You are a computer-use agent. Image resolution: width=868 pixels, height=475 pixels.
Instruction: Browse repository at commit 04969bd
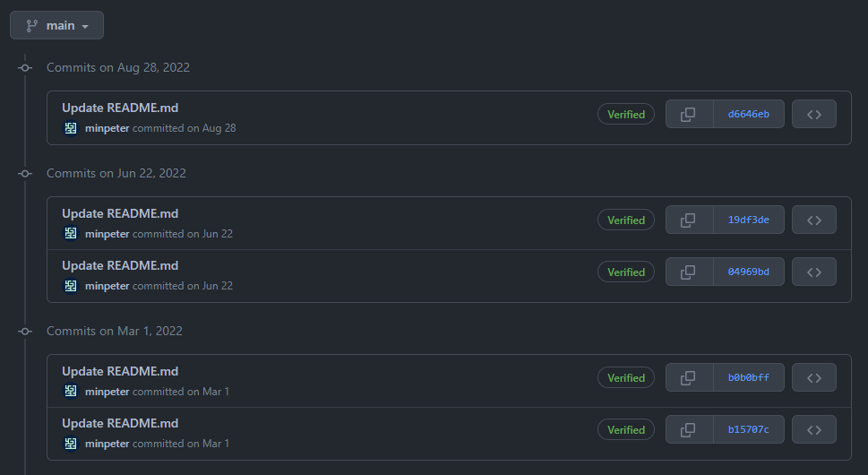pos(813,272)
